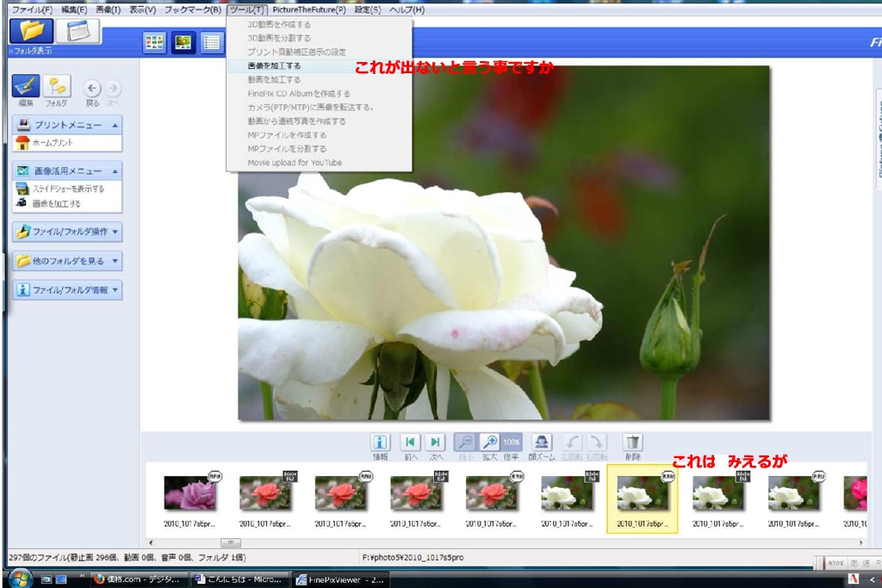Select the purple rose thumbnail in filmstrip
882x588 pixels.
(x=189, y=493)
